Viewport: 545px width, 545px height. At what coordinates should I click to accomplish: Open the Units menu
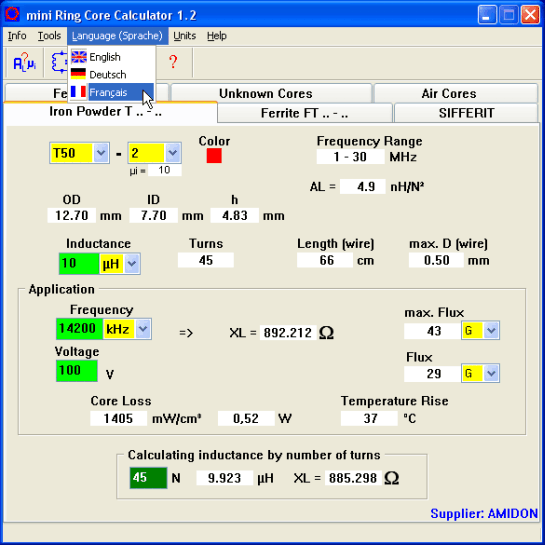pos(185,36)
